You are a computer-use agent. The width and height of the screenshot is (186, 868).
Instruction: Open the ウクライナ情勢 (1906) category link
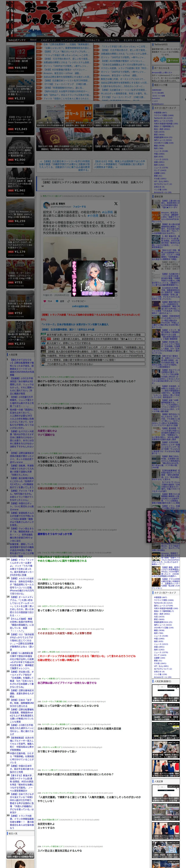(x=164, y=115)
